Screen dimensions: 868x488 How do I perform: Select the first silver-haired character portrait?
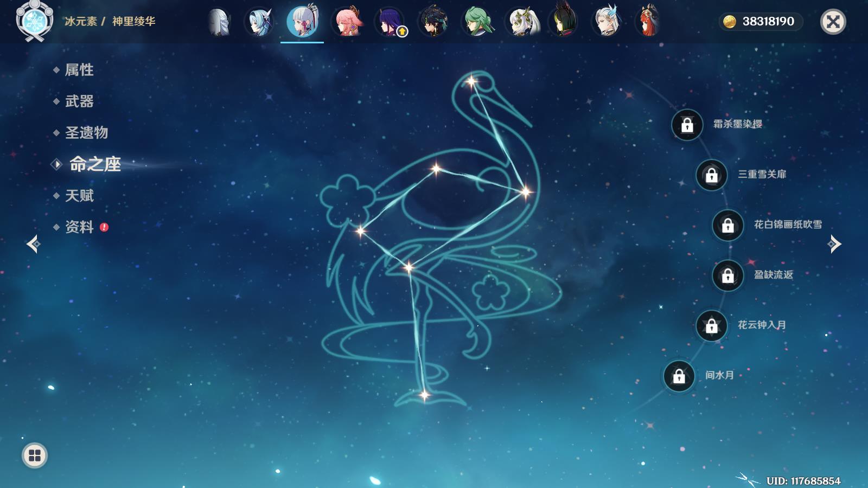coord(219,22)
